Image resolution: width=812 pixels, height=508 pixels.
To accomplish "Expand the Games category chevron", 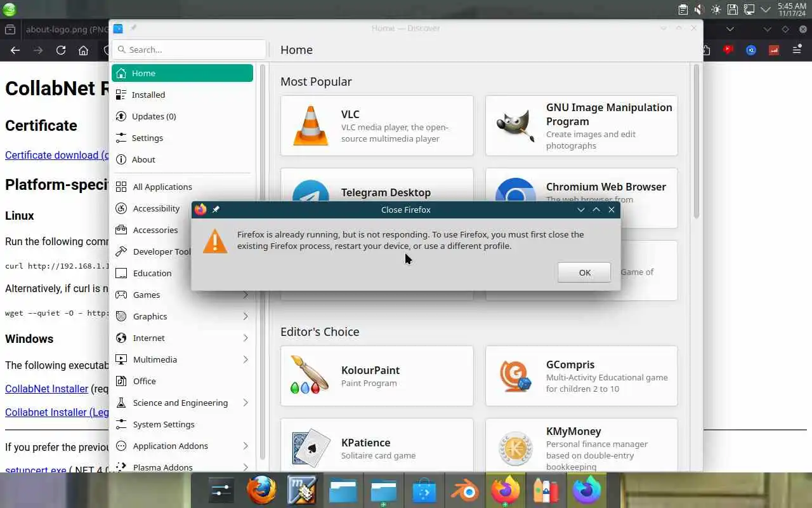I will (246, 295).
